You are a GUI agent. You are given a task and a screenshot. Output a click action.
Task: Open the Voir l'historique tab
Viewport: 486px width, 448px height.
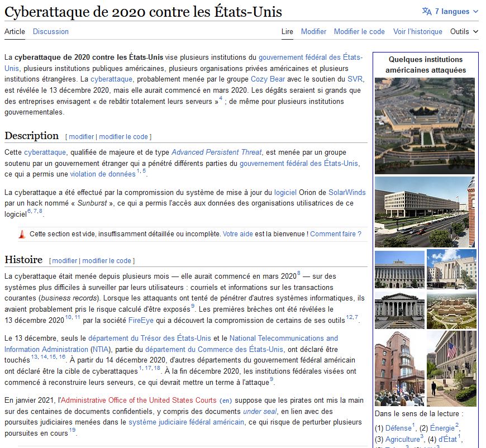(x=417, y=31)
